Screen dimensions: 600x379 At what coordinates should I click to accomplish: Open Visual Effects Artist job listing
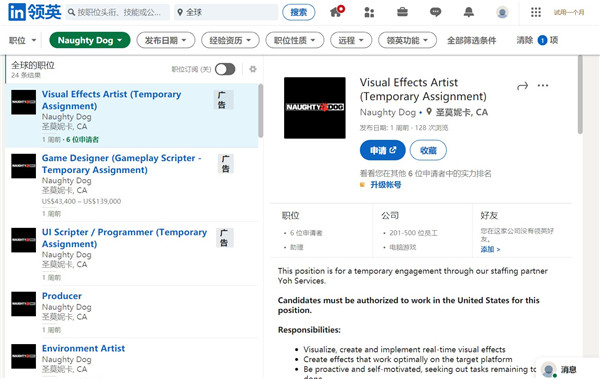pos(111,100)
